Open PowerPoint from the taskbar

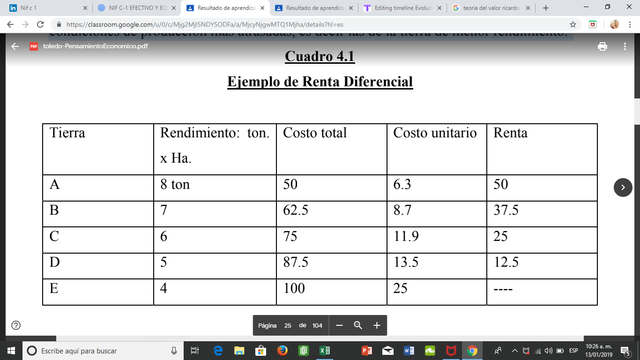click(x=367, y=351)
